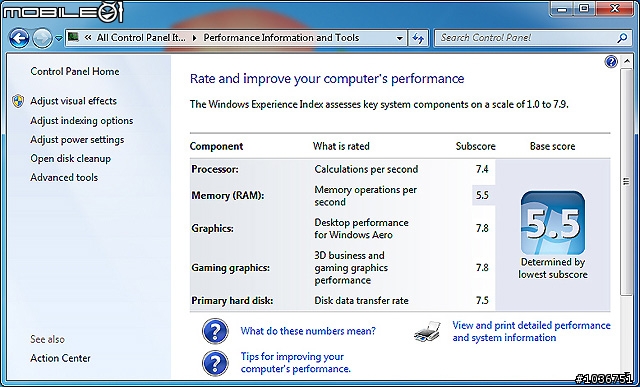
Task: Expand arrow after All Control Panel Items
Action: 194,38
